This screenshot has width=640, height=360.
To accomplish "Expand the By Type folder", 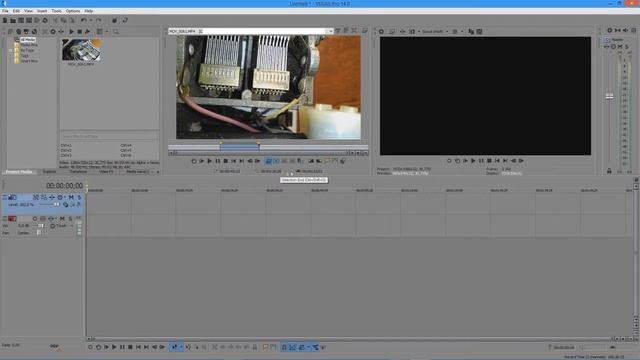I will click(11, 50).
